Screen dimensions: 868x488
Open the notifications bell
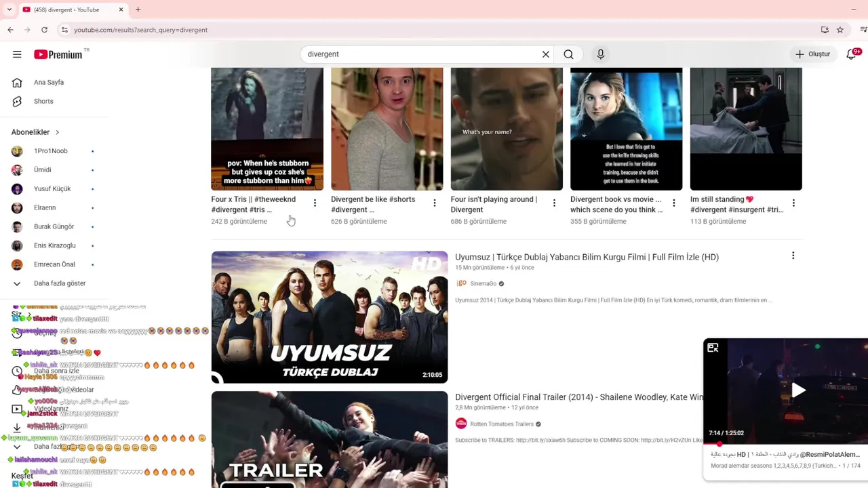852,54
